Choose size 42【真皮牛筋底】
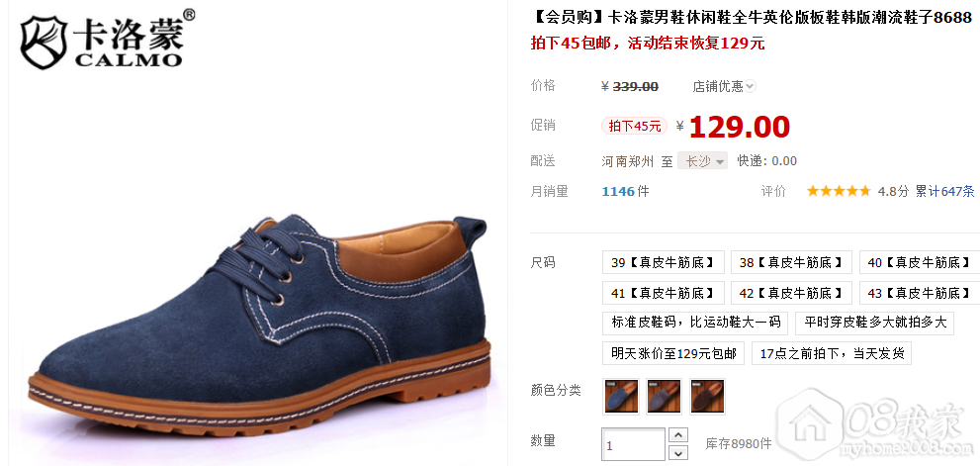 click(791, 292)
